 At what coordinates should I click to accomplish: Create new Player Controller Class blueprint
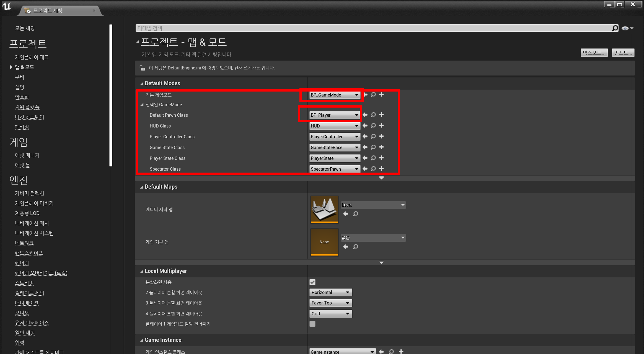tap(381, 136)
